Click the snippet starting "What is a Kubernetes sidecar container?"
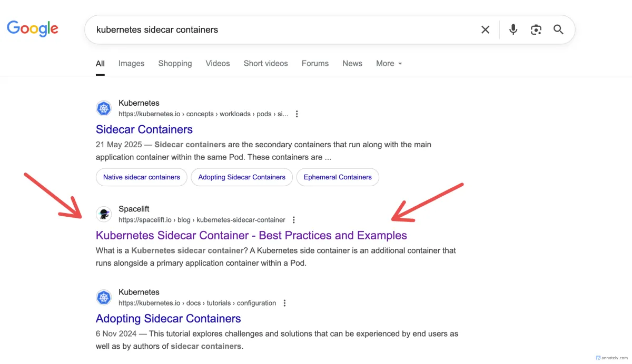This screenshot has height=364, width=632. [x=276, y=257]
